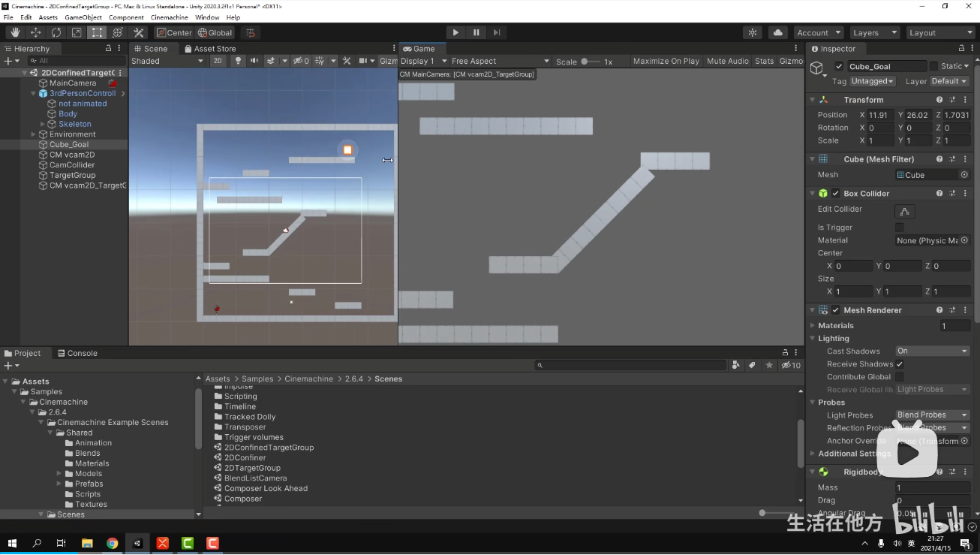
Task: Toggle hidden objects visibility counter icon
Action: click(301, 61)
